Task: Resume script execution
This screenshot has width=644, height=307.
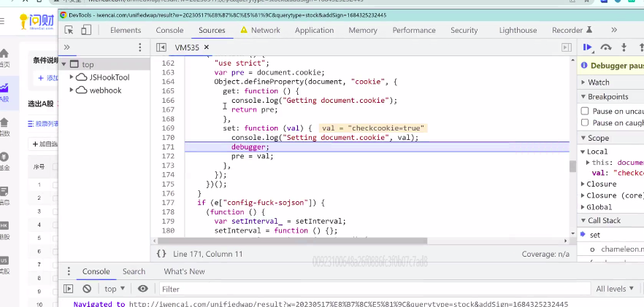Action: tap(588, 47)
